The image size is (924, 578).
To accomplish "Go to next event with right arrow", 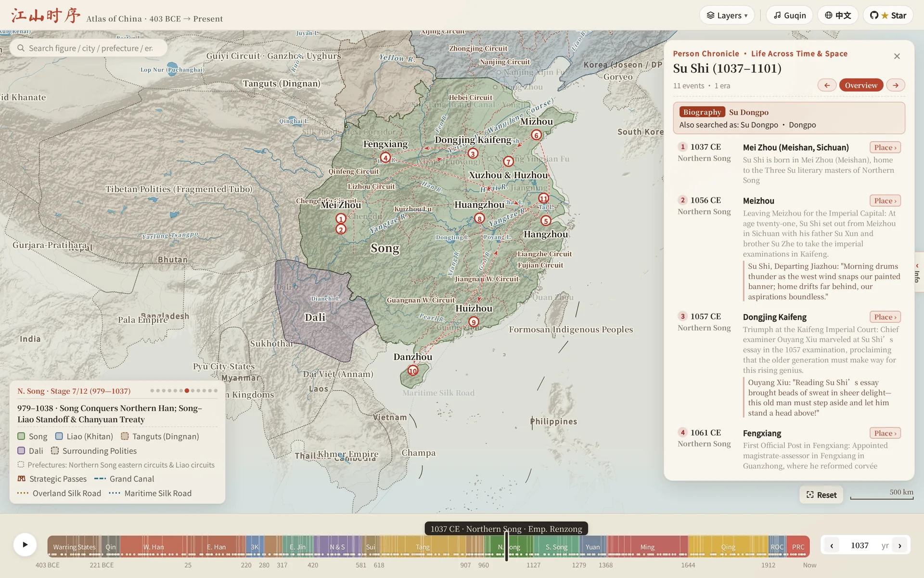I will pos(896,85).
